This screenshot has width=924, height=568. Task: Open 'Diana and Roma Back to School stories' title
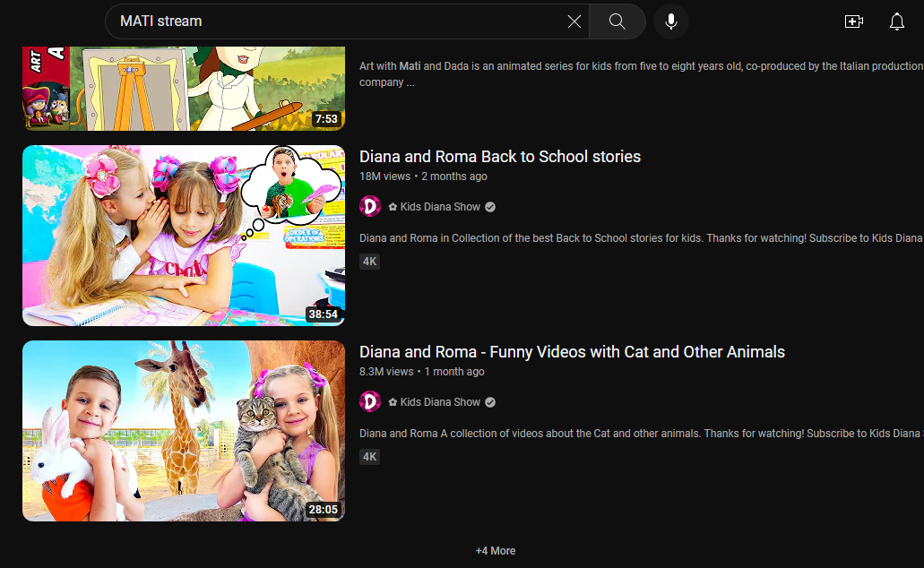tap(500, 157)
